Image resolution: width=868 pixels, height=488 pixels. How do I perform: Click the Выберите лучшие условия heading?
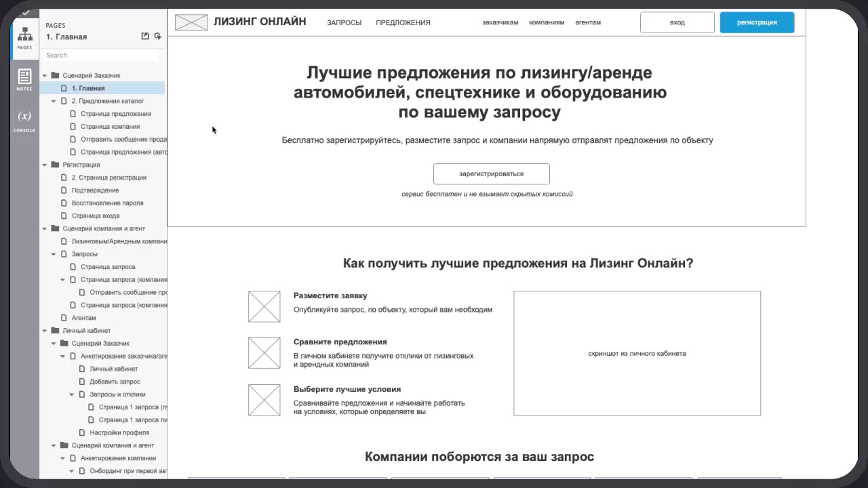(x=347, y=389)
